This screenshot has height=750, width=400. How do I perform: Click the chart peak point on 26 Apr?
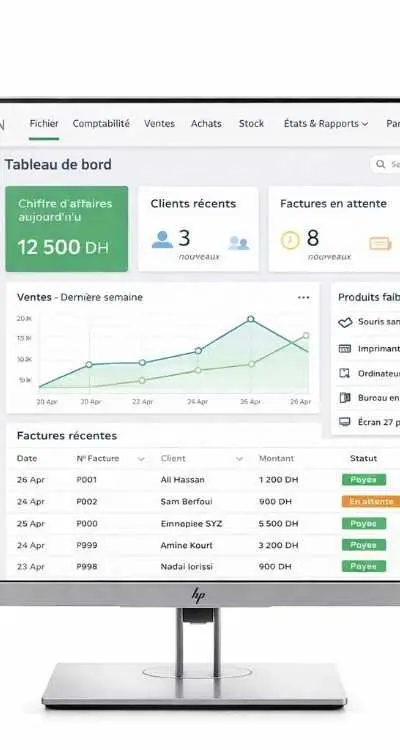[x=251, y=319]
